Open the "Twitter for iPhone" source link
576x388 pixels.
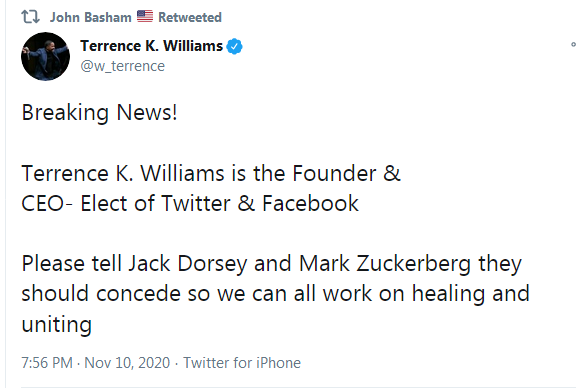(242, 363)
